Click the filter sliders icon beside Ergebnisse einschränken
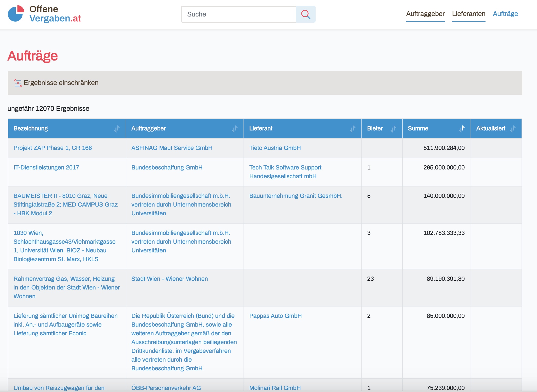The image size is (537, 392). [18, 83]
